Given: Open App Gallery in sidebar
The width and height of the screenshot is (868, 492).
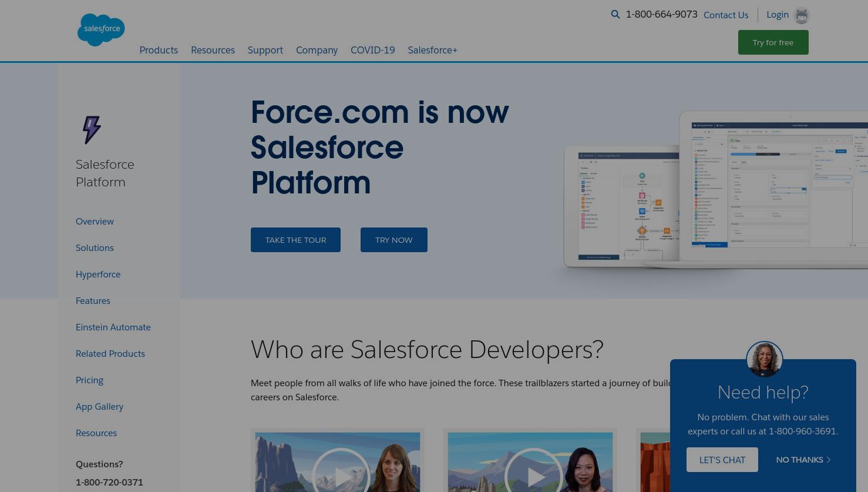Looking at the screenshot, I should (99, 406).
